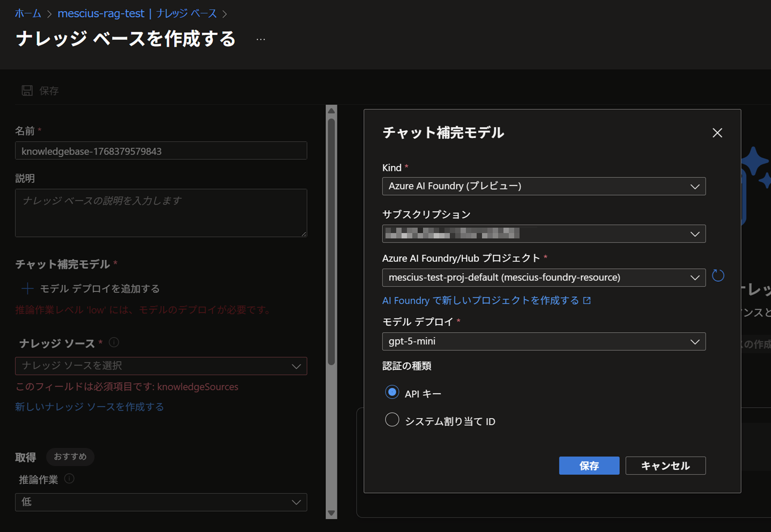Click the knowledgebase name input field
Viewport: 771px width, 532px height.
click(161, 151)
